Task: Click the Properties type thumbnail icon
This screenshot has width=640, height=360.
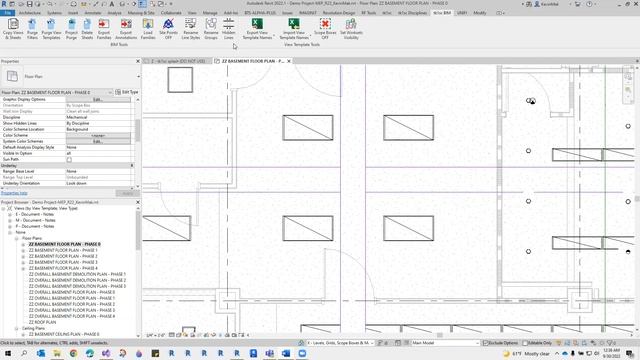Action: (12, 76)
